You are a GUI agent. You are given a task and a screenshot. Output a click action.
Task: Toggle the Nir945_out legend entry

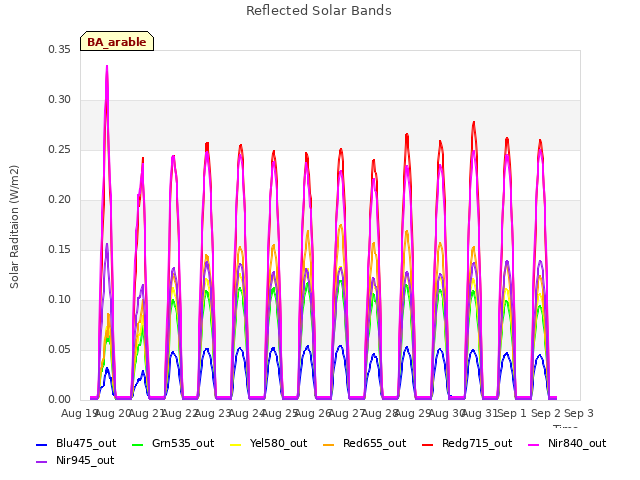click(x=76, y=461)
